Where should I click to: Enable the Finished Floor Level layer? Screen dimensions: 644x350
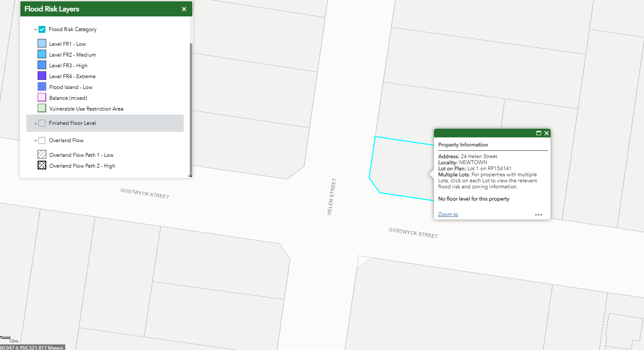click(x=42, y=123)
